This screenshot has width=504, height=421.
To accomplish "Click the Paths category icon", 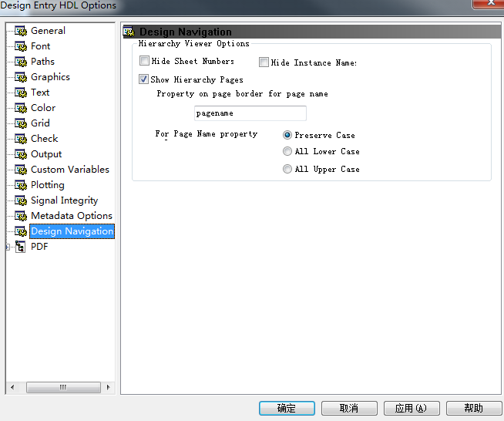I will coord(21,62).
